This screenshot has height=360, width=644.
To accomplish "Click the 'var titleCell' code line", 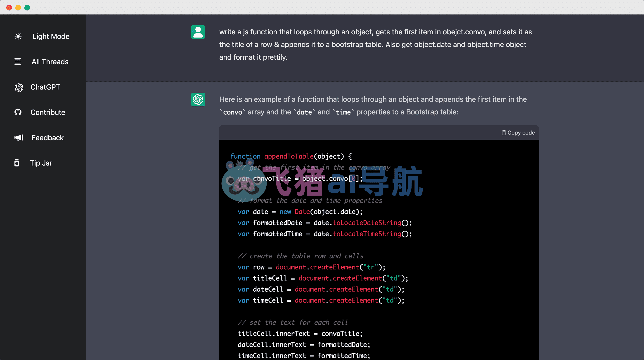I will coord(323,278).
